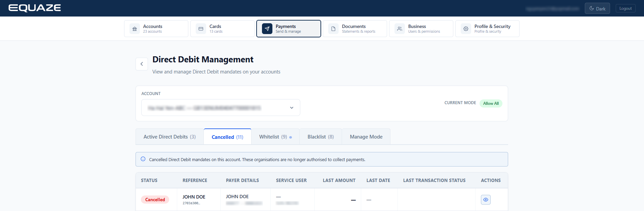Image resolution: width=644 pixels, height=211 pixels.
Task: Click the CURRENT MODE label
Action: 460,103
